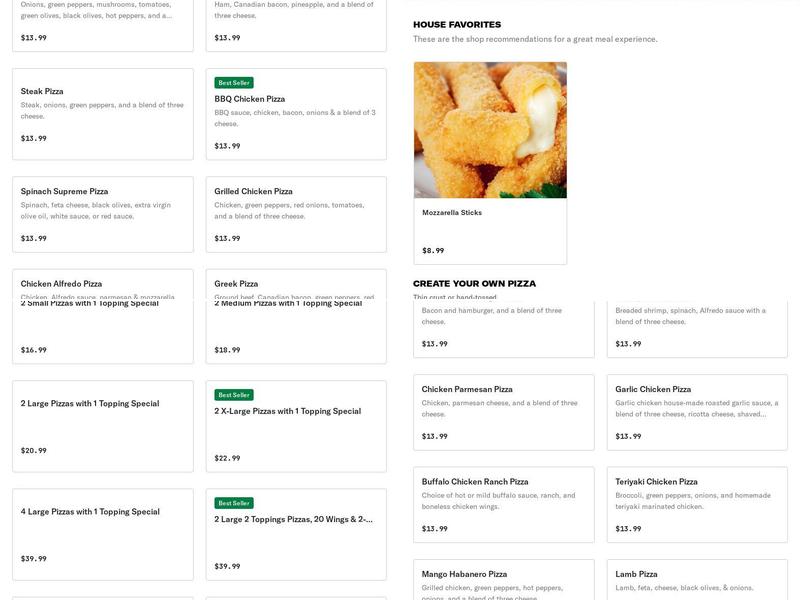This screenshot has height=600, width=800.
Task: Click the Mozzarella Sticks photo
Action: pyautogui.click(x=490, y=130)
